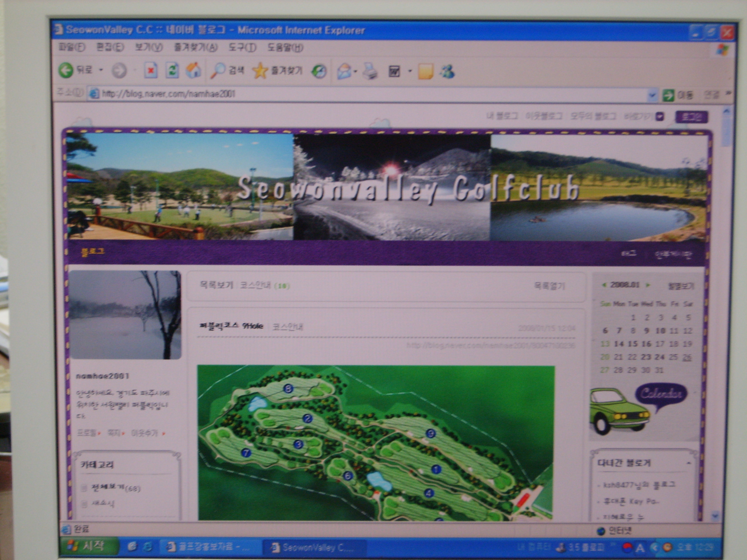The height and width of the screenshot is (560, 747).
Task: Open the 전체보기(68) category
Action: pos(116,487)
